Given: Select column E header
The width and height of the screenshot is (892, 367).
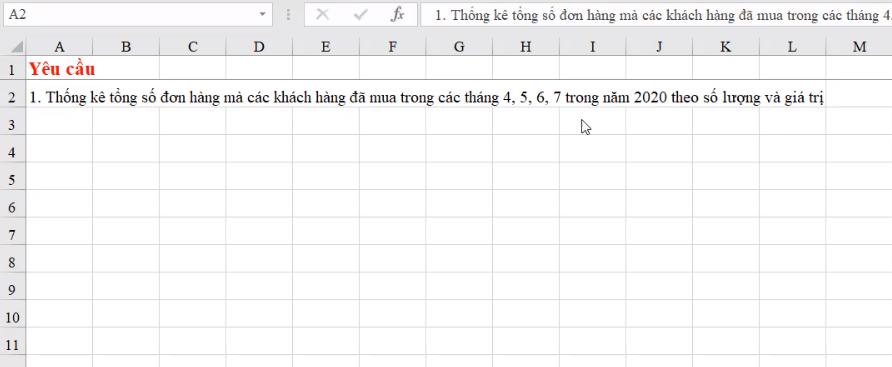Looking at the screenshot, I should (325, 47).
